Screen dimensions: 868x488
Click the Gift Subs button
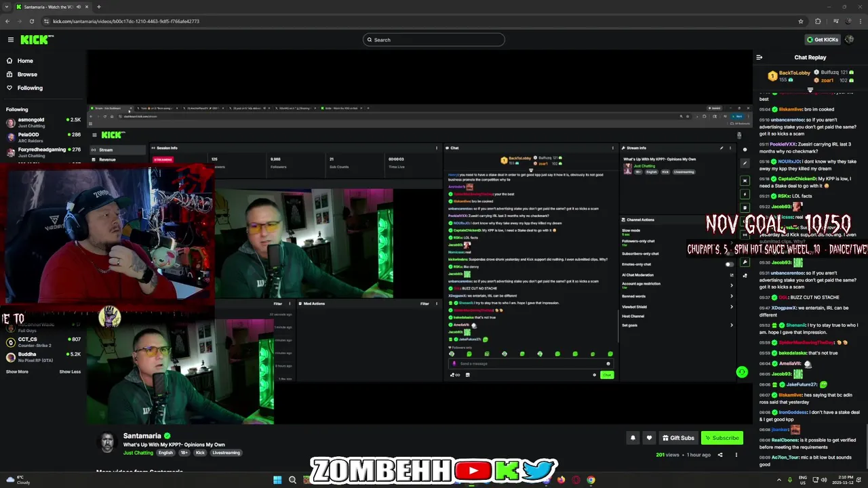point(678,438)
